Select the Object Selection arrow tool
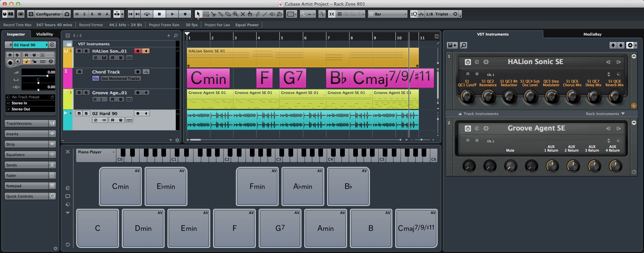Viewport: 644px width, 253px height. (198, 14)
